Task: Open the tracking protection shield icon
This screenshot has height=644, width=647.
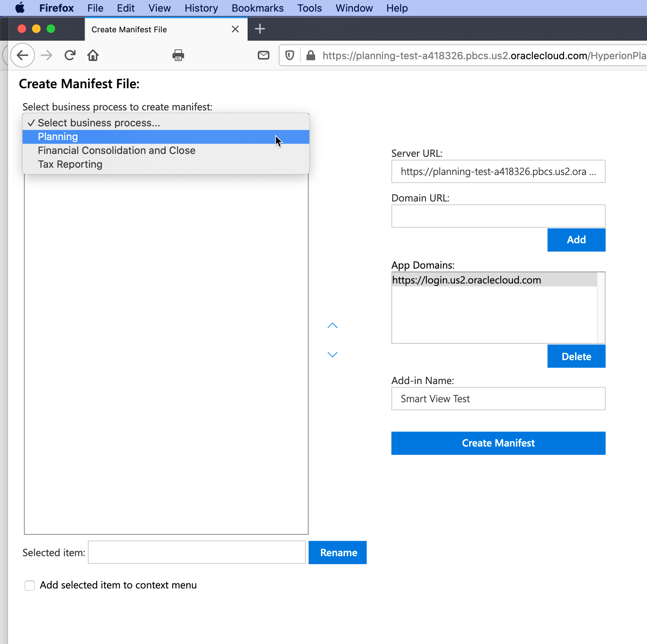Action: click(x=289, y=55)
